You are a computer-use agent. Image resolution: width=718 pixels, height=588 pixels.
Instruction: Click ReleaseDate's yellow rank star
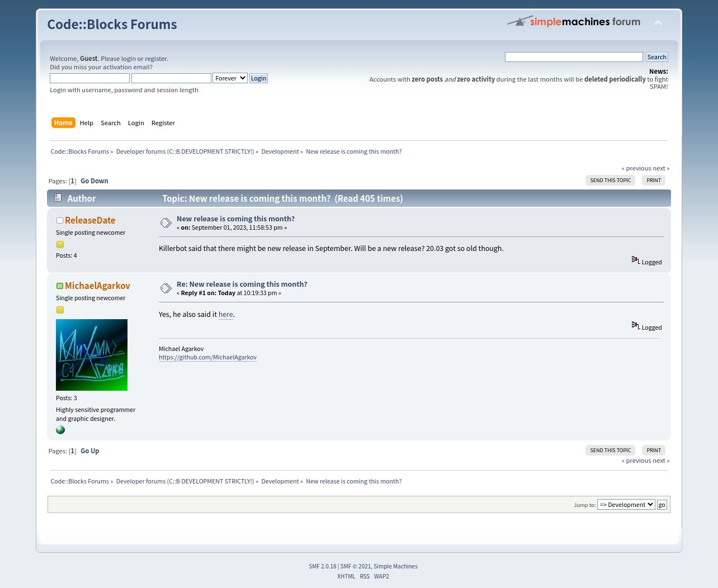point(60,244)
